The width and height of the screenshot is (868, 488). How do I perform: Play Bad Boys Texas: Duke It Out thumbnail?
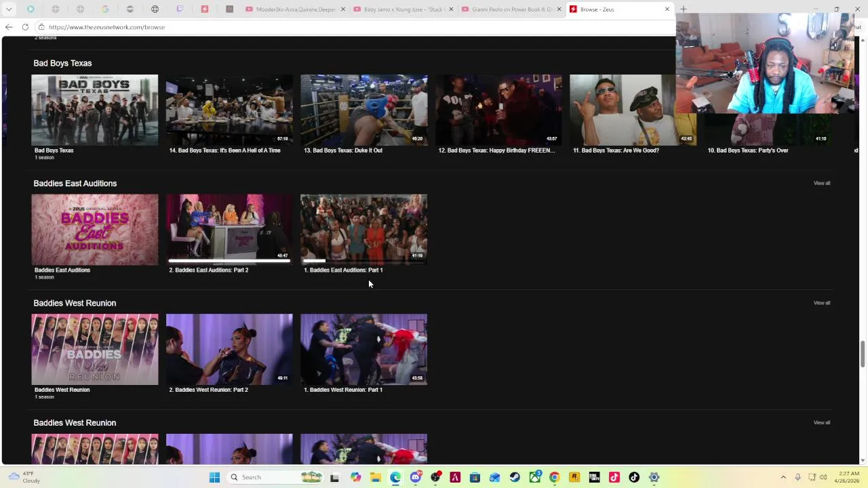[363, 110]
